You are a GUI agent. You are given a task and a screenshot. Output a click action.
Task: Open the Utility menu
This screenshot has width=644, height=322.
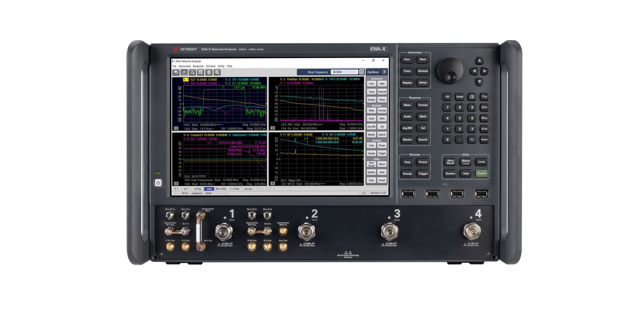[221, 66]
